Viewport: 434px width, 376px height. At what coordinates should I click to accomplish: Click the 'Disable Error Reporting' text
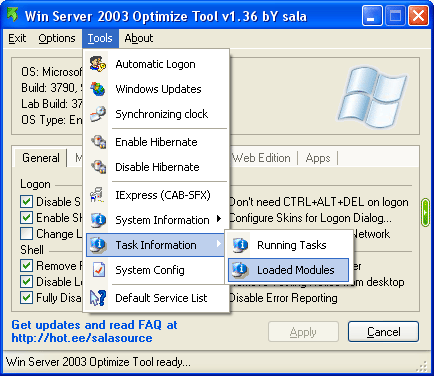click(x=283, y=298)
